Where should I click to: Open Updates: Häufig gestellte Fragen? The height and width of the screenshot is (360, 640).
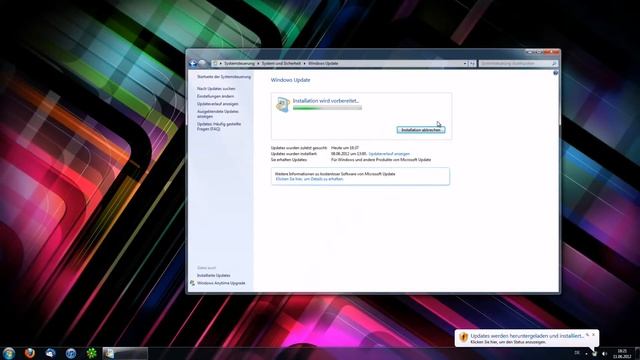(x=219, y=127)
